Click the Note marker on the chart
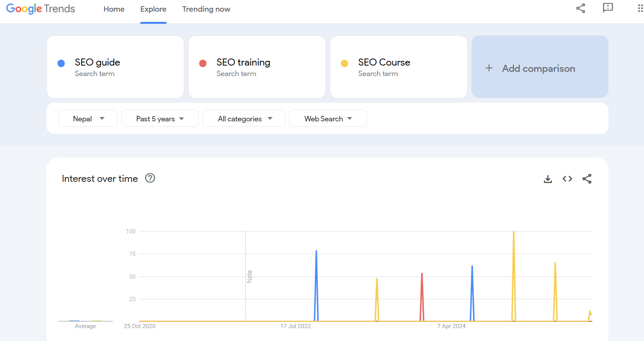The height and width of the screenshot is (341, 644). [x=249, y=277]
